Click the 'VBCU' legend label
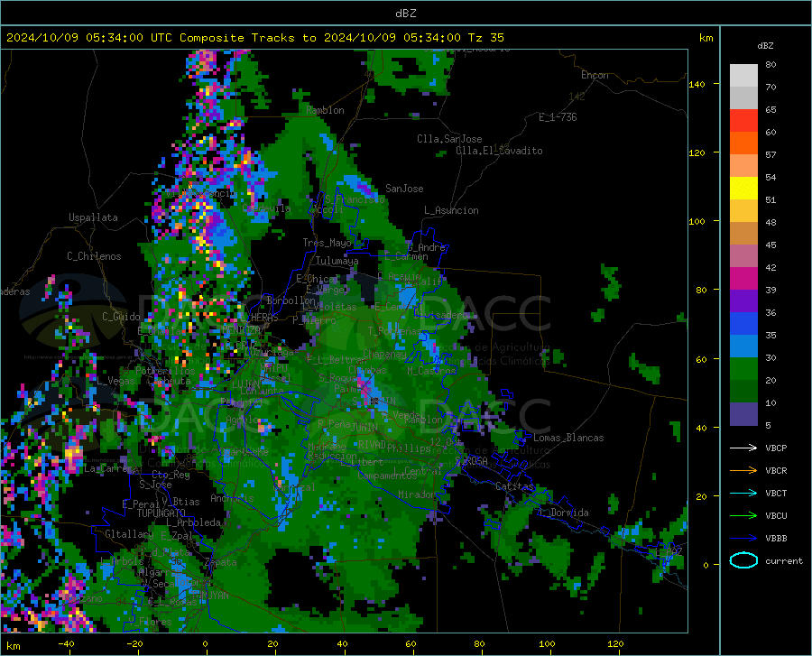This screenshot has height=656, width=812. [x=776, y=516]
